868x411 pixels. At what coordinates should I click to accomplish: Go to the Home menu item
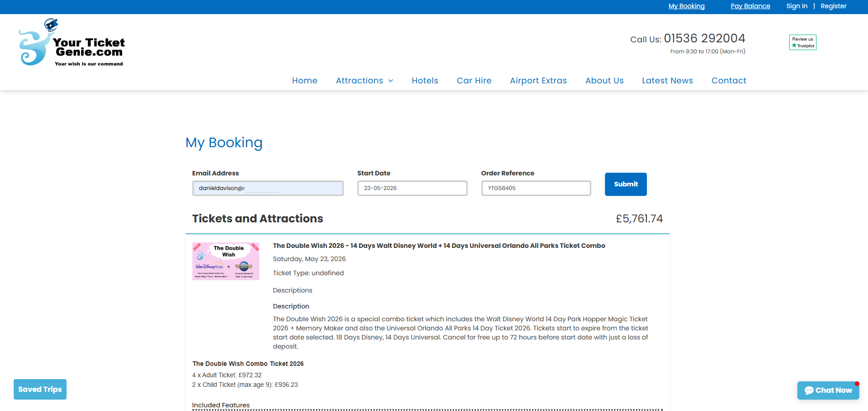[x=305, y=81]
